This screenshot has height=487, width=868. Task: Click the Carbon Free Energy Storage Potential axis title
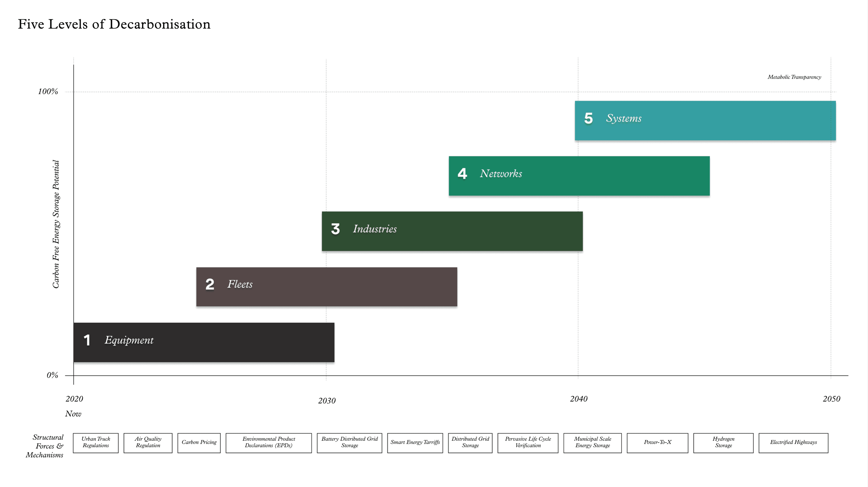(x=56, y=224)
